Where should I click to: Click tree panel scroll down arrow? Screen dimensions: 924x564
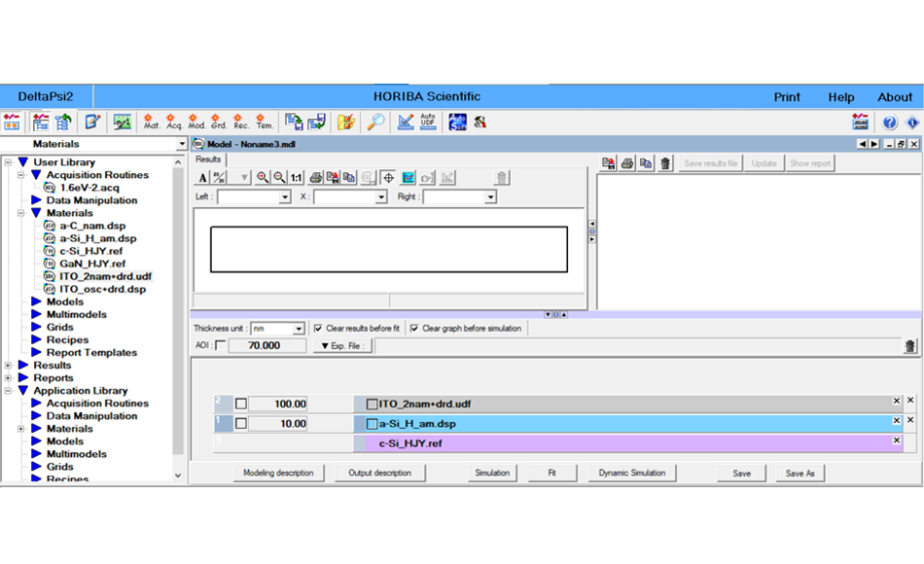tap(178, 475)
